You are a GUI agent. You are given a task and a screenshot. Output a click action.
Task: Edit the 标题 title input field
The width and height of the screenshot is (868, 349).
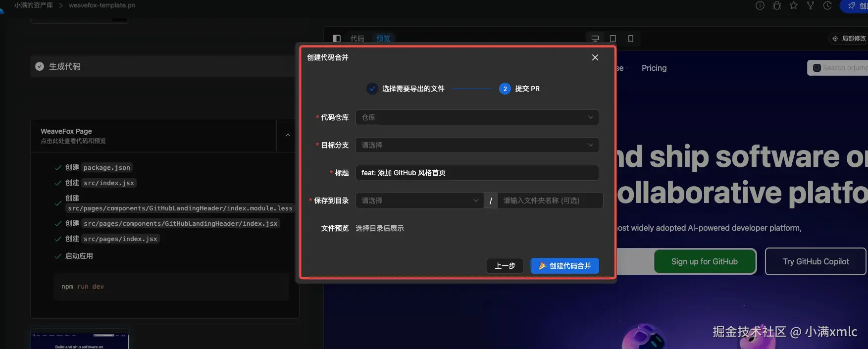tap(477, 173)
